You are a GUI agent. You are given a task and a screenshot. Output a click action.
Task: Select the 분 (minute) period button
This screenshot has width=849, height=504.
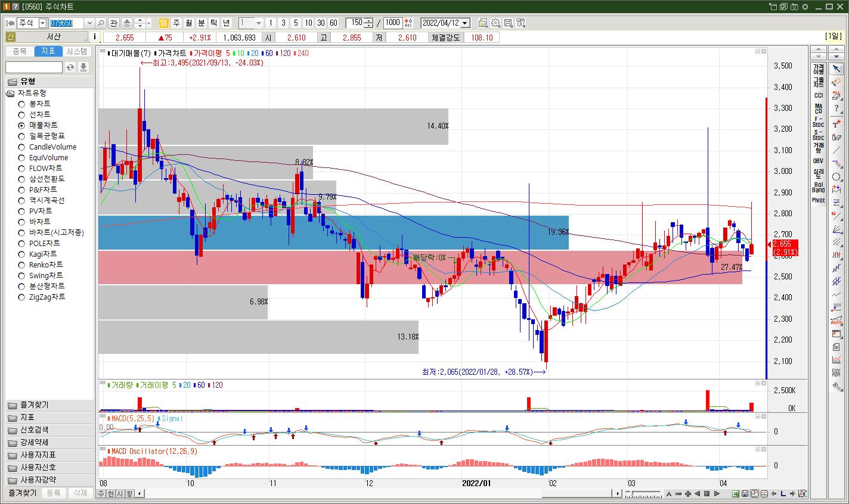coord(202,23)
